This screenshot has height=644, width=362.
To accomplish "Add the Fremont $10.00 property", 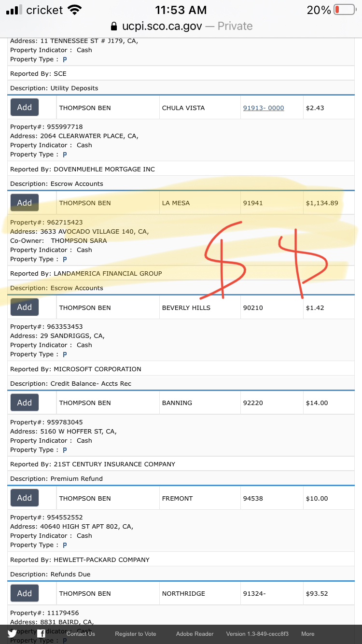I will coord(25,498).
